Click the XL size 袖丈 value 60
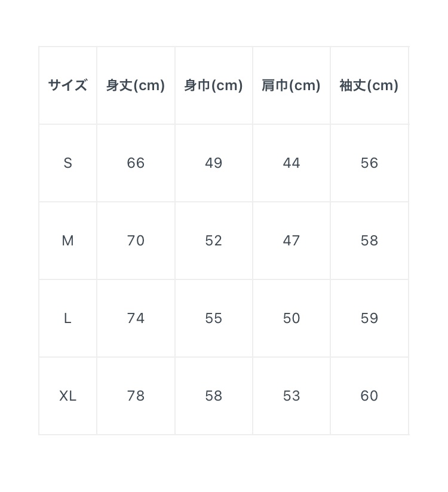Viewport: 448px width, 492px height. click(x=369, y=396)
